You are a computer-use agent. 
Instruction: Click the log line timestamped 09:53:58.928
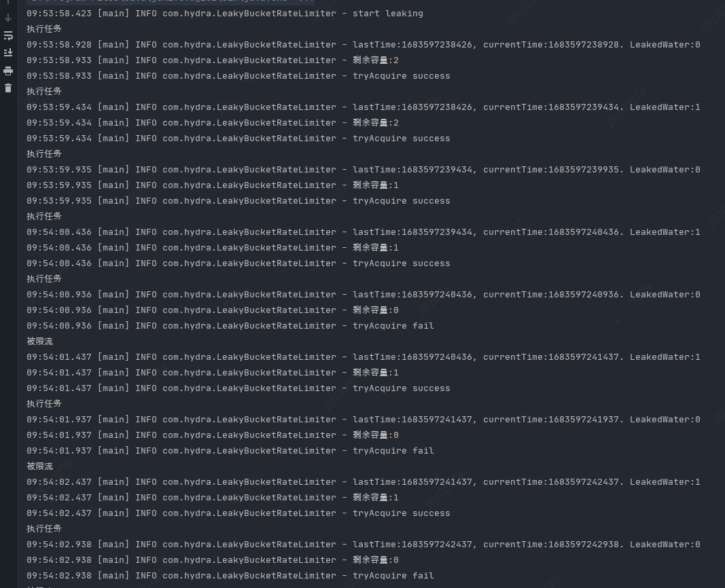click(364, 45)
